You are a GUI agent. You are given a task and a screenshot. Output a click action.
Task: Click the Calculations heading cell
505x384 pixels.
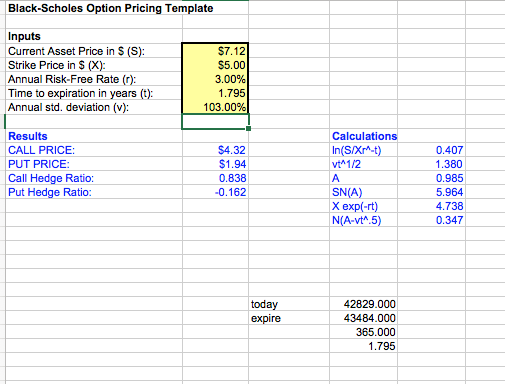[364, 136]
